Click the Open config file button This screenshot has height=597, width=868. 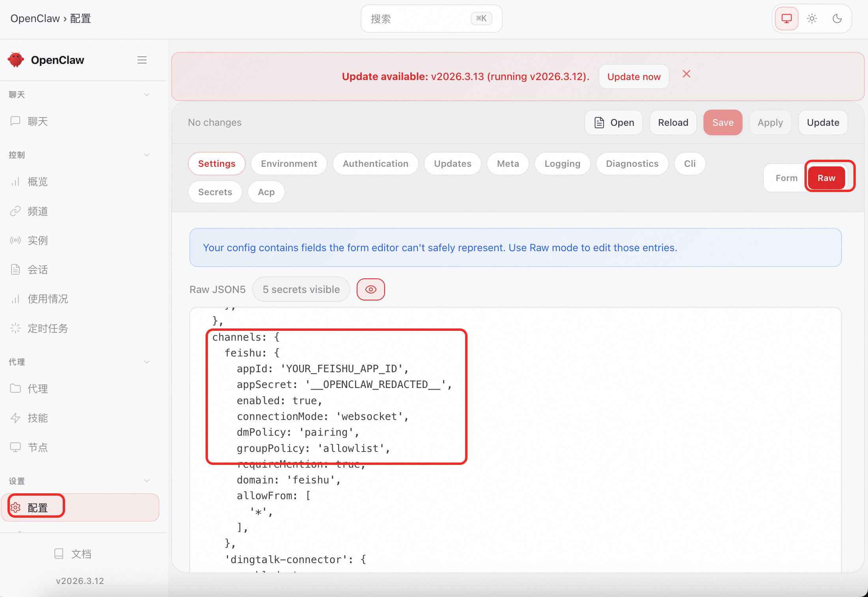614,123
